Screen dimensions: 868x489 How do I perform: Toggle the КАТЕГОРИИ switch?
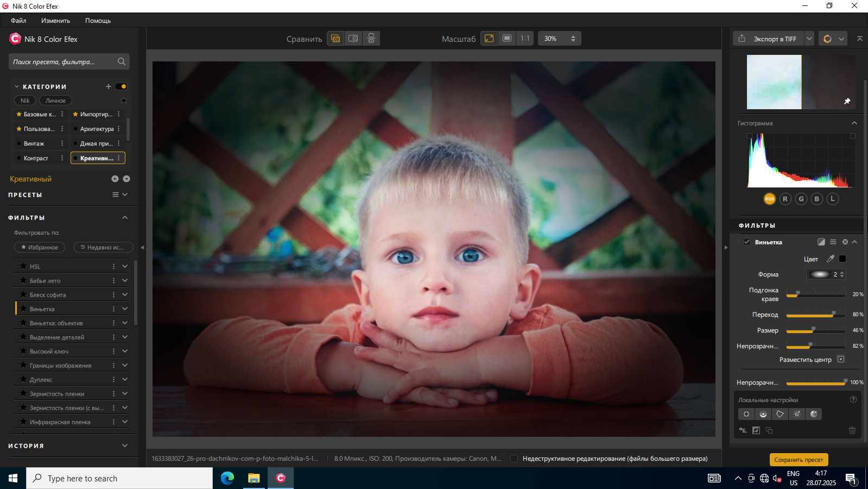click(x=121, y=86)
